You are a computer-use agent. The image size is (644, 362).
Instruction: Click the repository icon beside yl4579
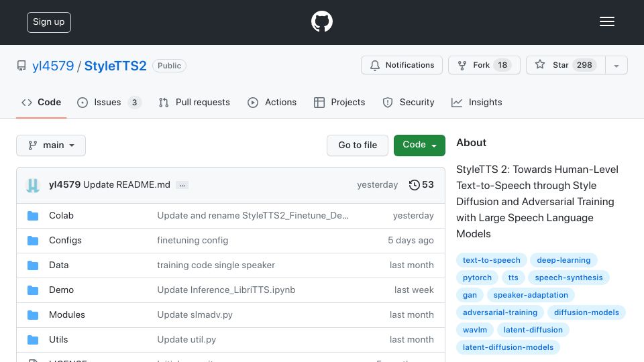pyautogui.click(x=21, y=66)
